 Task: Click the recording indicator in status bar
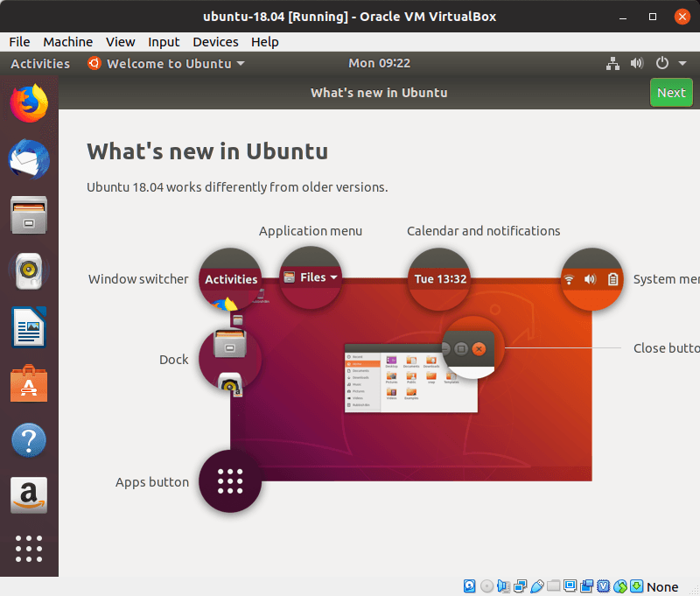tap(586, 586)
